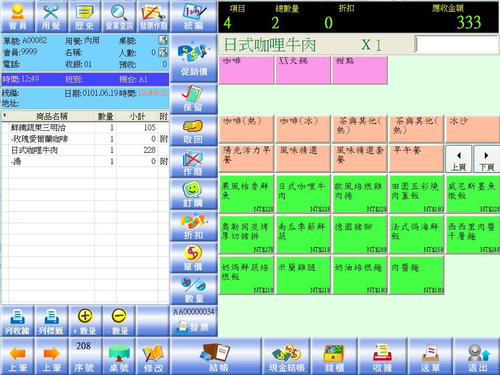500x375 pixels.
Task: Click the 用餐 dining icon
Action: [x=51, y=17]
